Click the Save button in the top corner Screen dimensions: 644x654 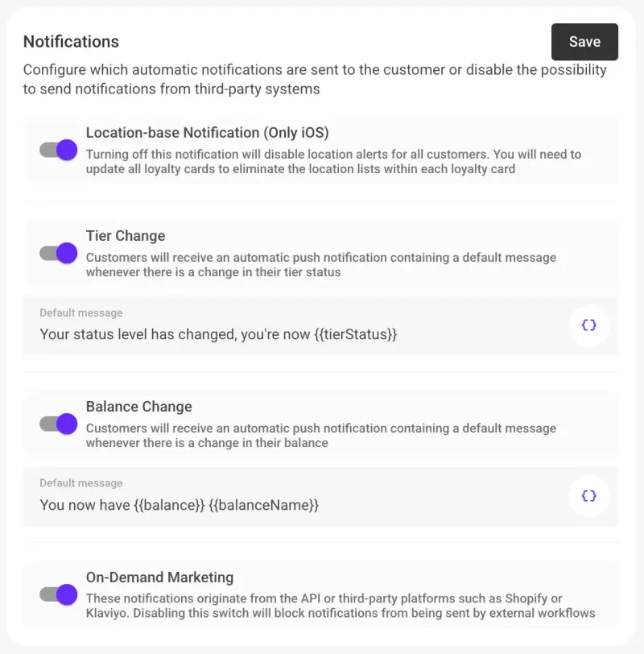click(584, 41)
